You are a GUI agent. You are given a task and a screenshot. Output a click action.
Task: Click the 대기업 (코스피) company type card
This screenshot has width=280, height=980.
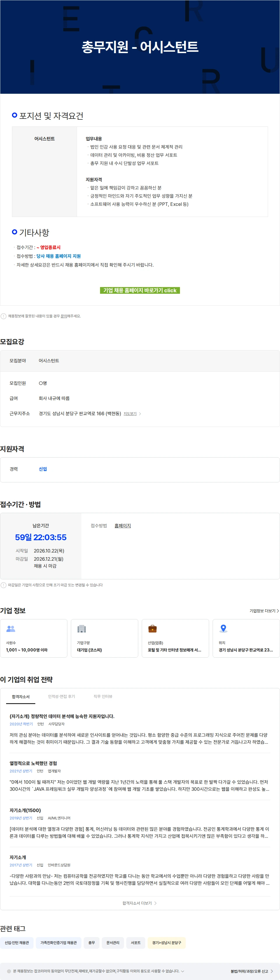(104, 638)
